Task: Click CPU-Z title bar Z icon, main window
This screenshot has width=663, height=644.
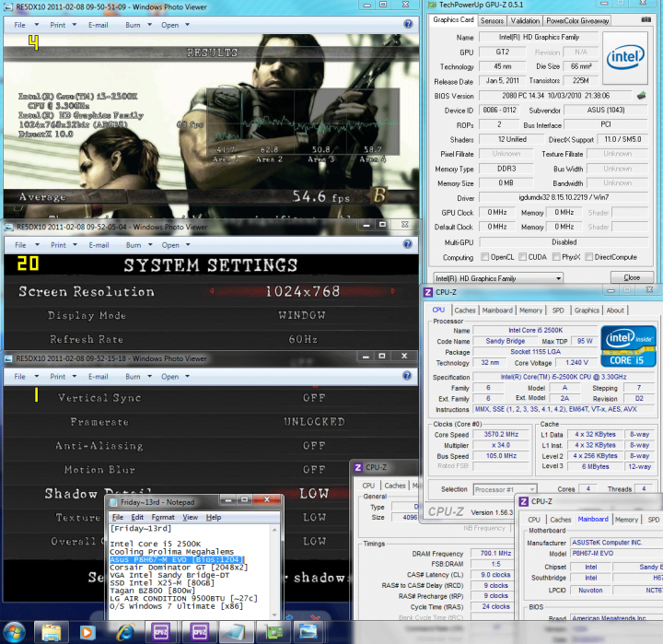Action: tap(428, 292)
